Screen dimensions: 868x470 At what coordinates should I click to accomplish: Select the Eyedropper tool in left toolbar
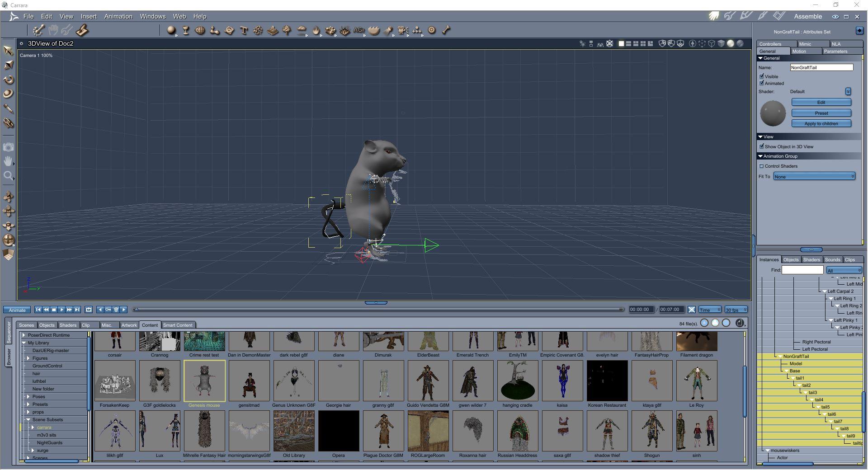point(8,108)
